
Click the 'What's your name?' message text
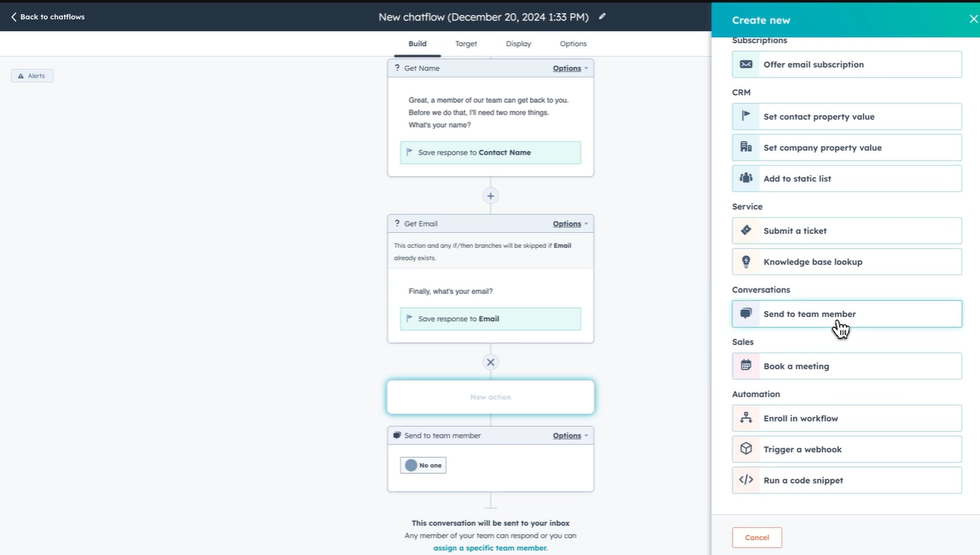click(x=440, y=125)
